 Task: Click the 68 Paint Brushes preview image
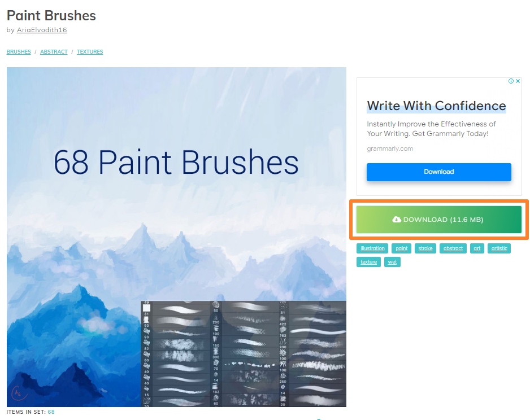coord(176,237)
